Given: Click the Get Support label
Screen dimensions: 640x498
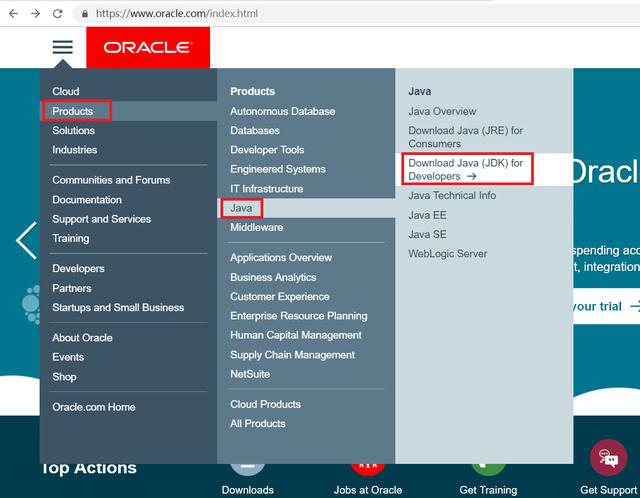Looking at the screenshot, I should 609,490.
